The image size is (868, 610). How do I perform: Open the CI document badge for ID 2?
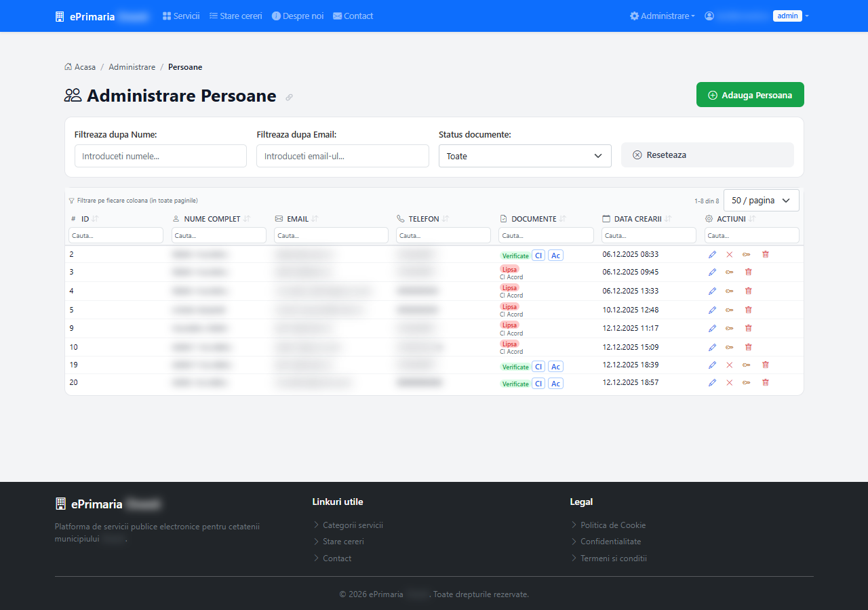pyautogui.click(x=538, y=256)
